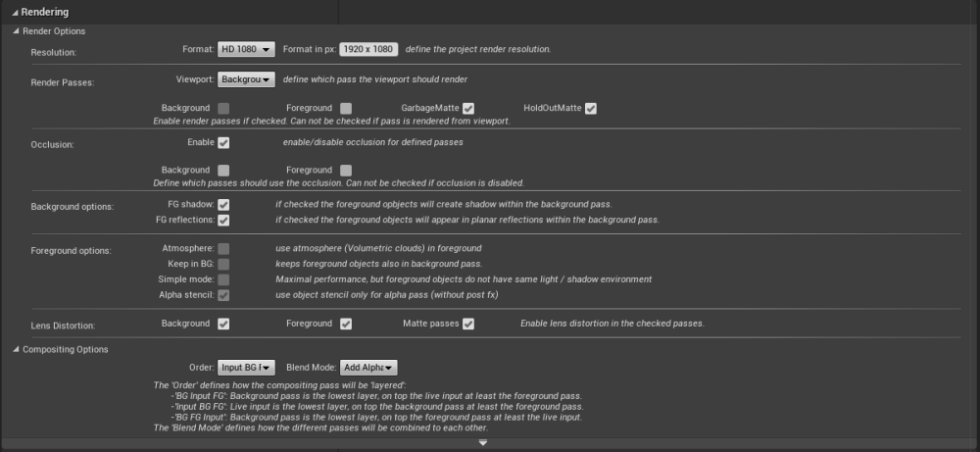Open the Blend Mode dropdown
The width and height of the screenshot is (980, 452).
point(368,368)
